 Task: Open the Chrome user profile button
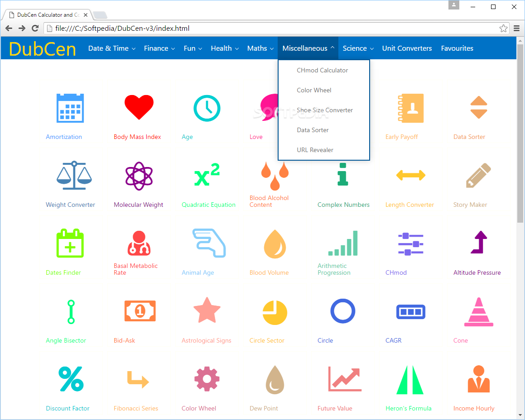tap(454, 5)
